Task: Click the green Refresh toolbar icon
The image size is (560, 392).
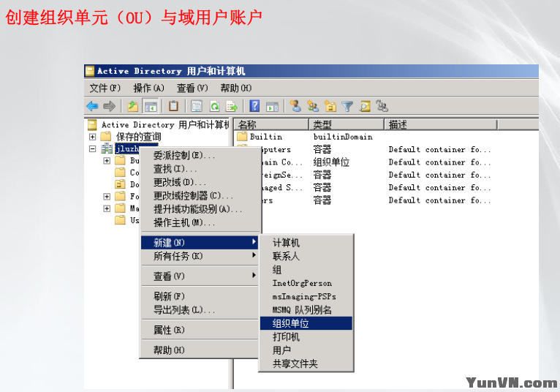Action: click(214, 106)
